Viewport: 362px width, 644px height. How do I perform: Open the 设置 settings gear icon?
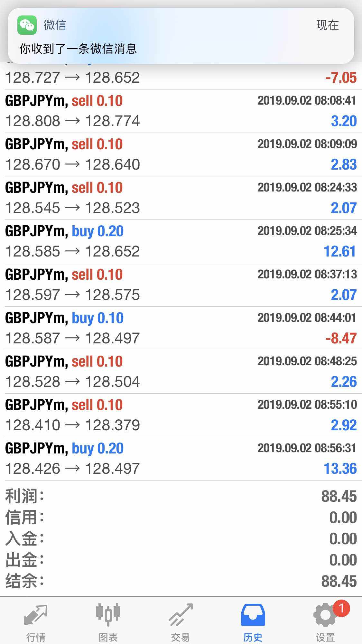pos(324,615)
